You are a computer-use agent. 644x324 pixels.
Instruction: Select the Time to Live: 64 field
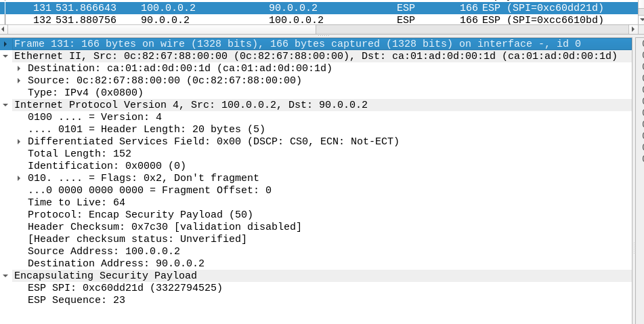[x=77, y=203]
